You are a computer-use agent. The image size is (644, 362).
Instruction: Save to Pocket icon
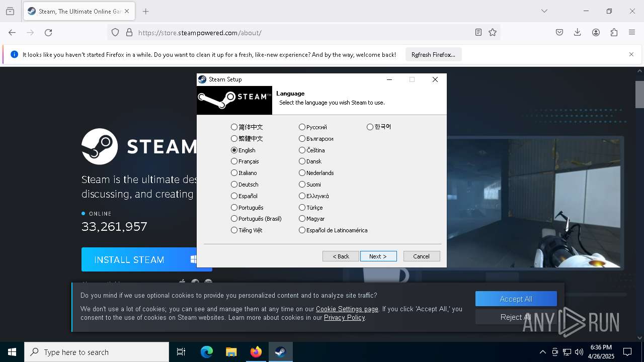559,33
